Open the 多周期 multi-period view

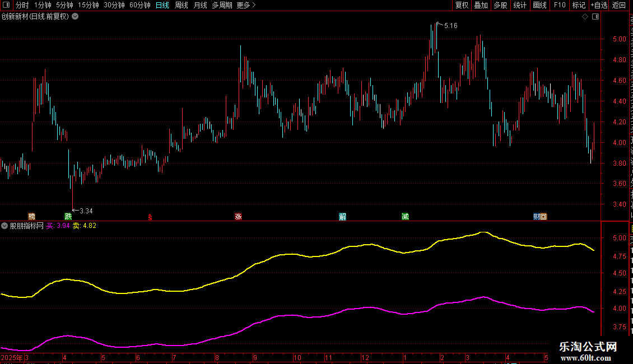[222, 5]
